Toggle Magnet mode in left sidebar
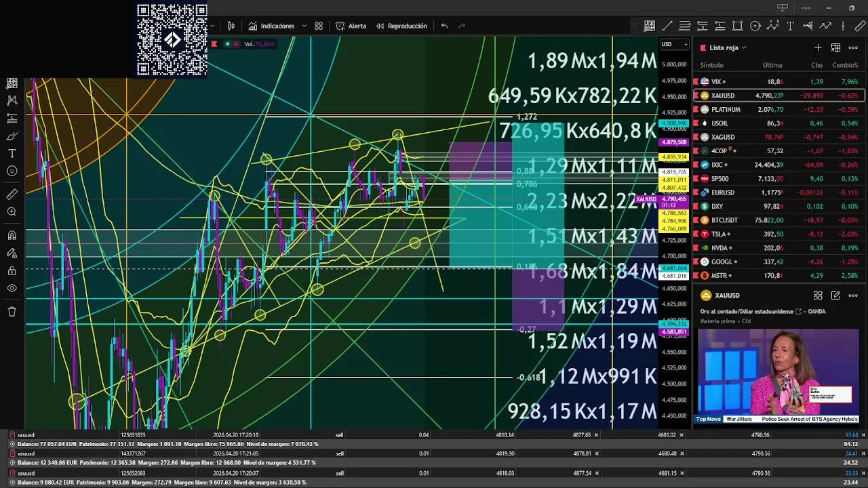The image size is (868, 488). 12,235
